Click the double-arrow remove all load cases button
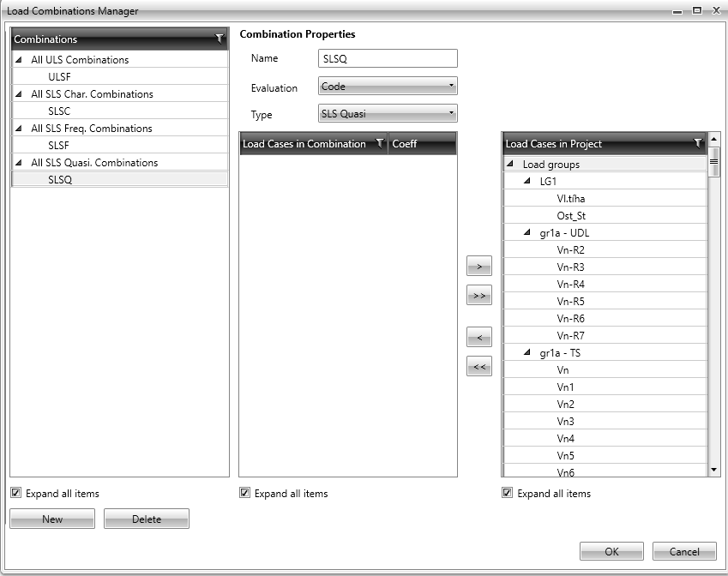 point(478,366)
